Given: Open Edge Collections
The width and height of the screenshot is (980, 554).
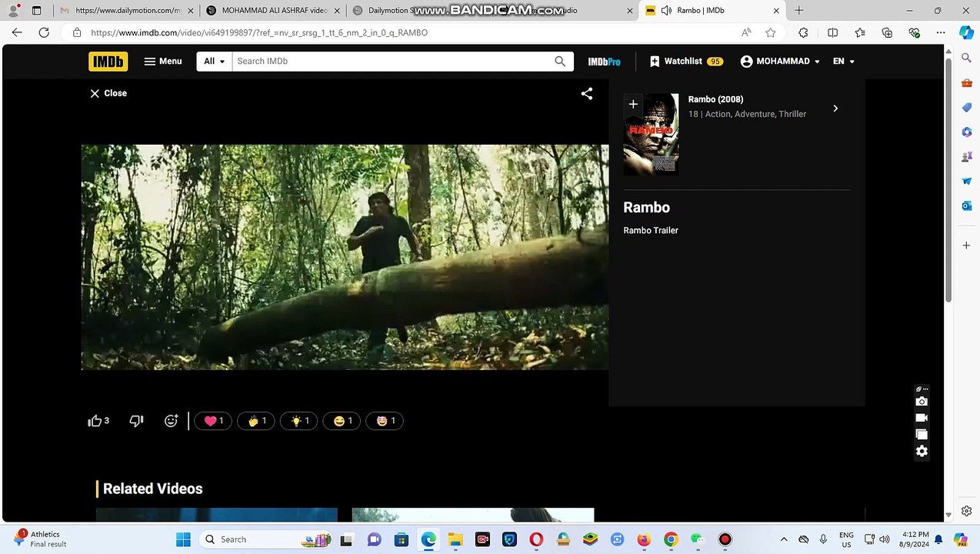Looking at the screenshot, I should (887, 33).
